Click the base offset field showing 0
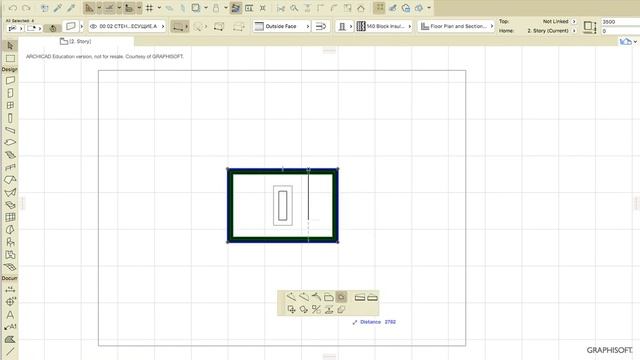The height and width of the screenshot is (360, 640). pos(620,31)
